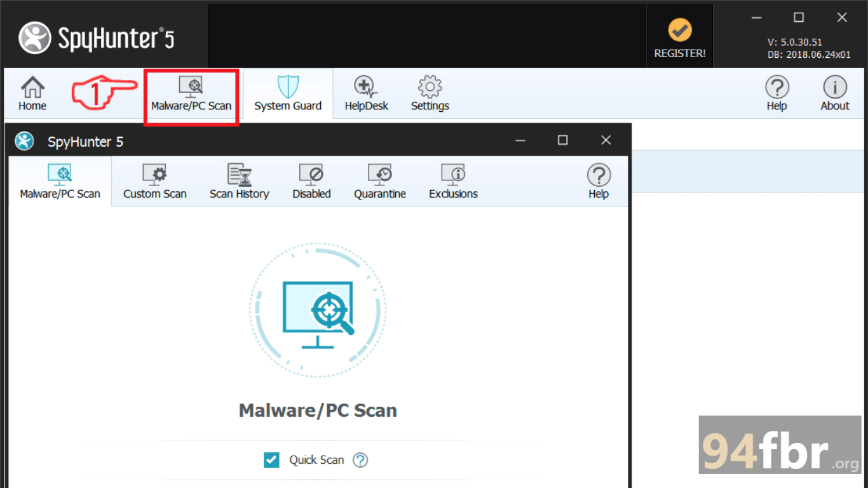This screenshot has height=488, width=868.
Task: Open the Quarantine tab
Action: click(380, 182)
